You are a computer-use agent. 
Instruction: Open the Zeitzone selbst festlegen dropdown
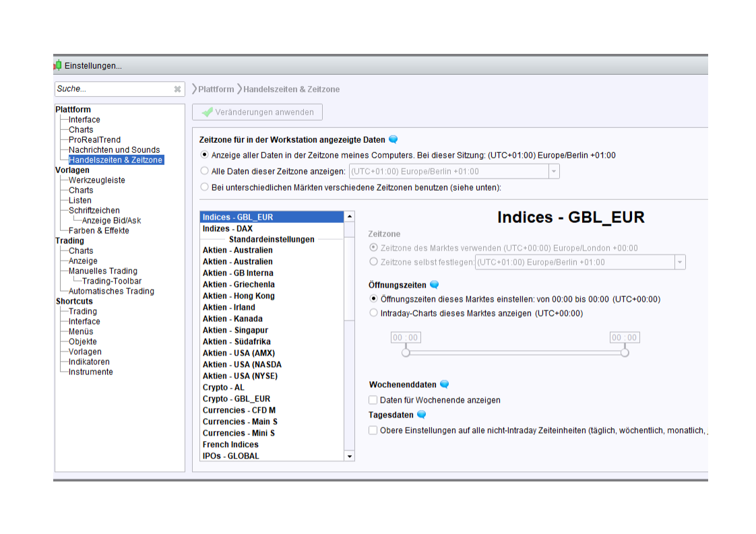(680, 262)
